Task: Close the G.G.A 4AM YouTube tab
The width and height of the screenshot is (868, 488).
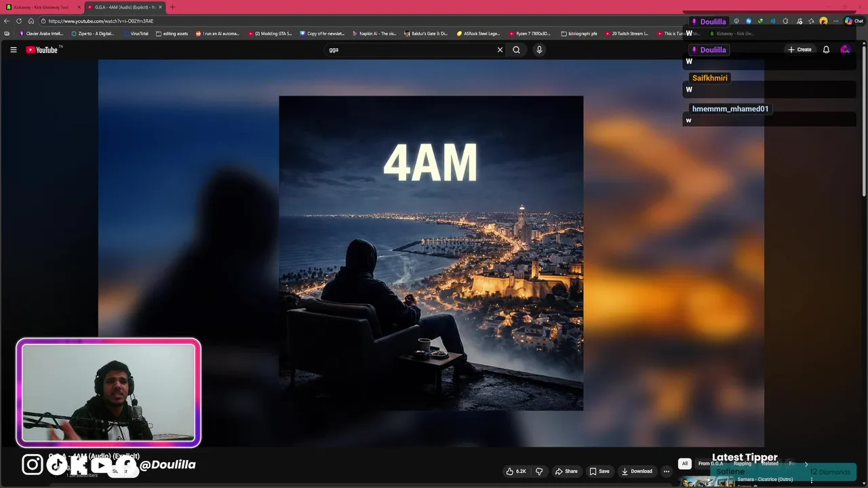Action: click(x=160, y=7)
